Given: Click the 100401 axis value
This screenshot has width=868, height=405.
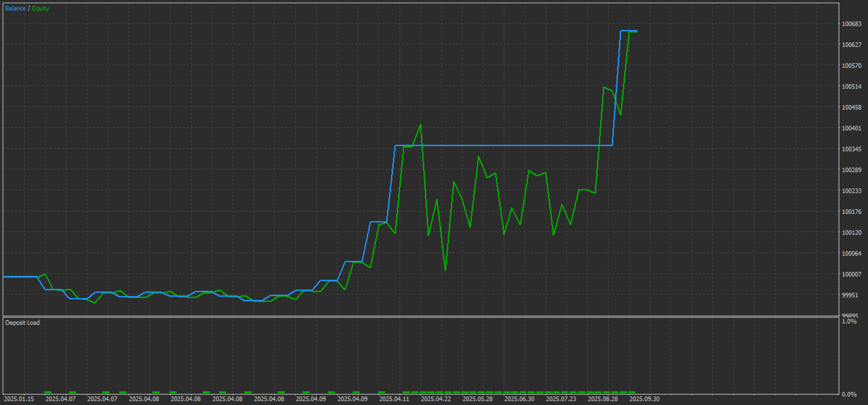Looking at the screenshot, I should (x=851, y=128).
